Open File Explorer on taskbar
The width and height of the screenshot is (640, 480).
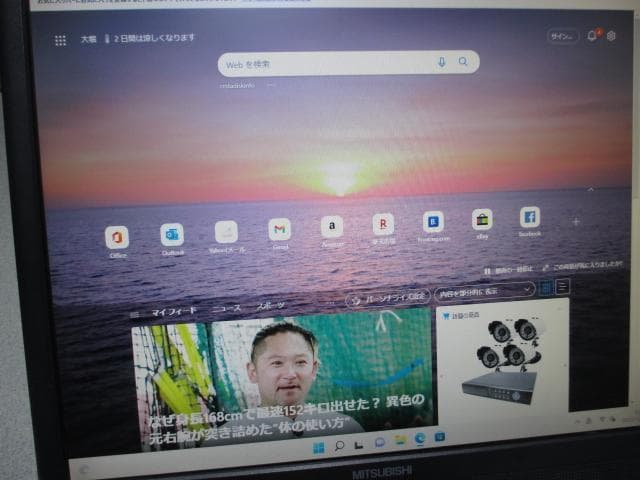(x=400, y=440)
